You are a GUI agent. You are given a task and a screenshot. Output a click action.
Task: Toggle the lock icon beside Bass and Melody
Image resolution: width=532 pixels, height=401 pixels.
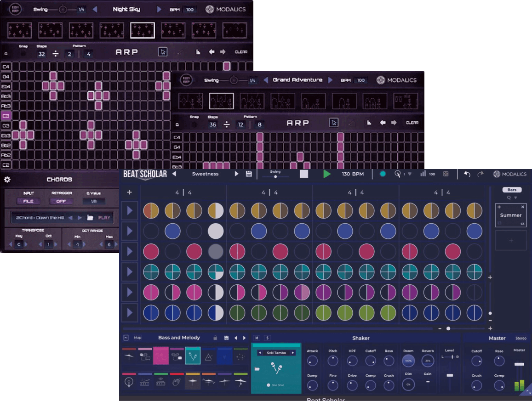click(215, 338)
